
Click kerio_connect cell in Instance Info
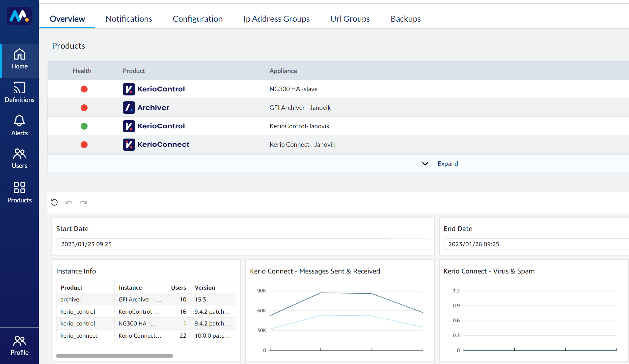79,336
